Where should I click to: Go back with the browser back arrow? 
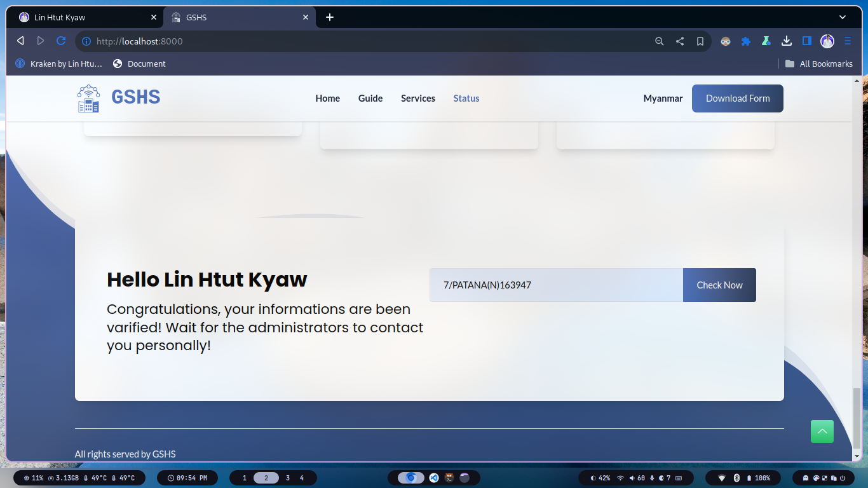pos(20,41)
